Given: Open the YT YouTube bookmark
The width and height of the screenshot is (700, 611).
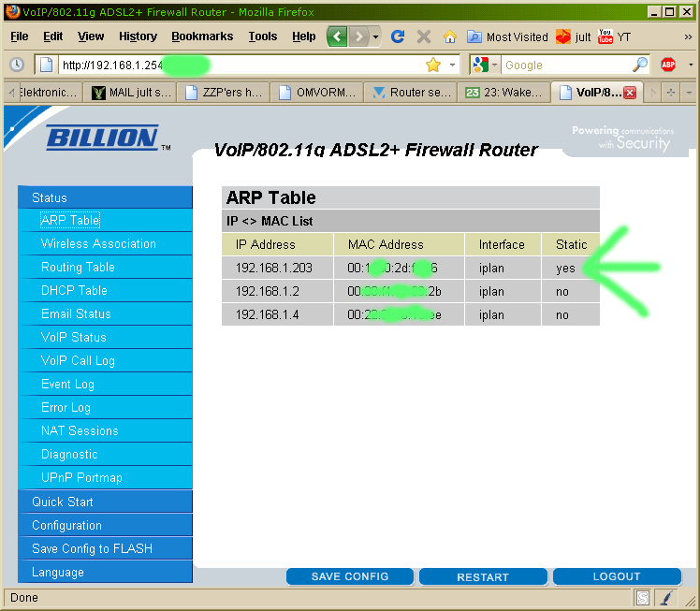Looking at the screenshot, I should tap(615, 36).
